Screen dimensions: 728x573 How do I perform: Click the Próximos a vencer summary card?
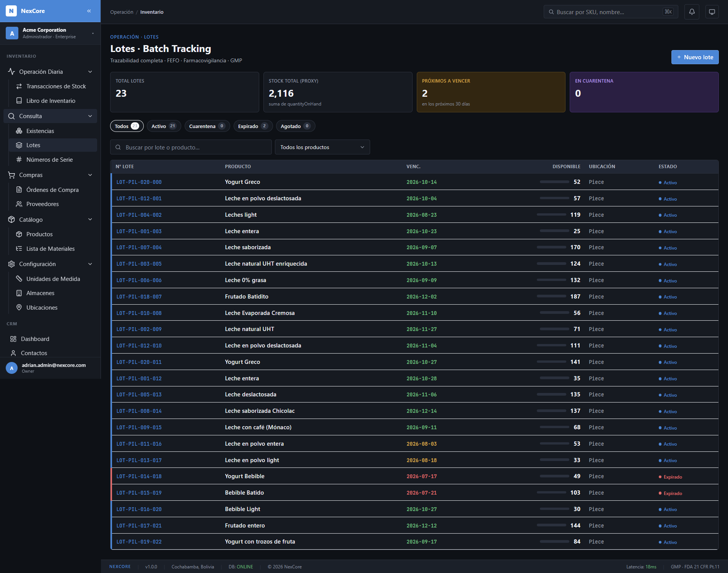[491, 92]
